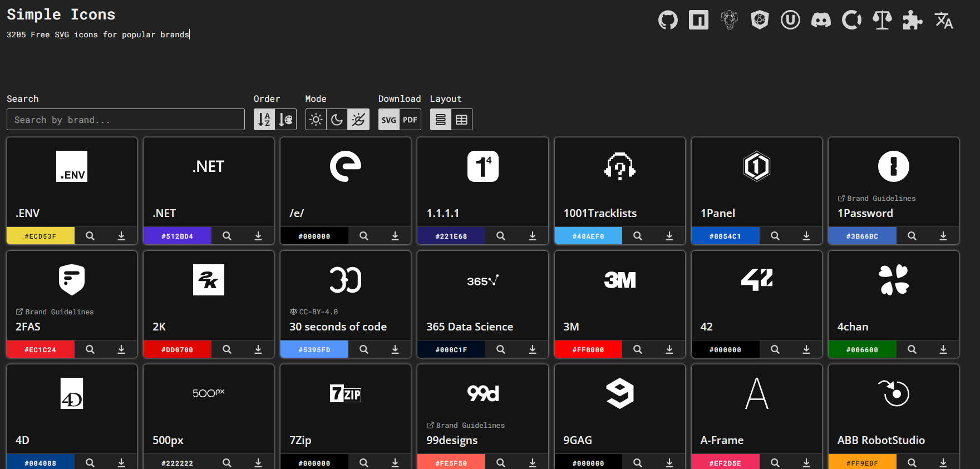Image resolution: width=980 pixels, height=469 pixels.
Task: Select system color mode
Action: pyautogui.click(x=358, y=120)
